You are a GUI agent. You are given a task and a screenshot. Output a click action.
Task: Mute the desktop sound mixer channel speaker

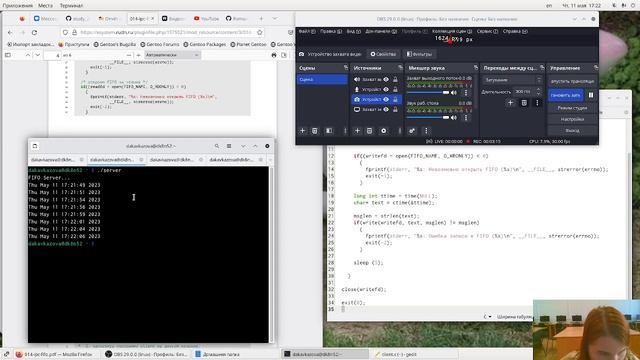tap(454, 118)
